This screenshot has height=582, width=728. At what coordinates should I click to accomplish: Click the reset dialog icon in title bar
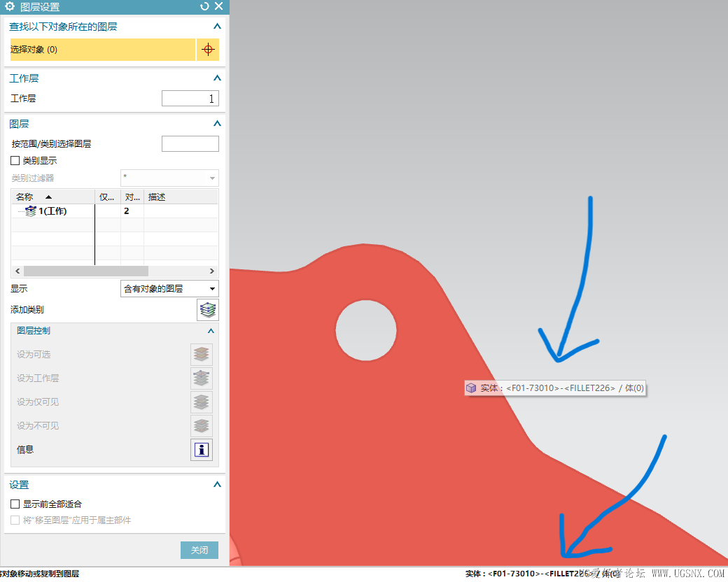(x=204, y=6)
